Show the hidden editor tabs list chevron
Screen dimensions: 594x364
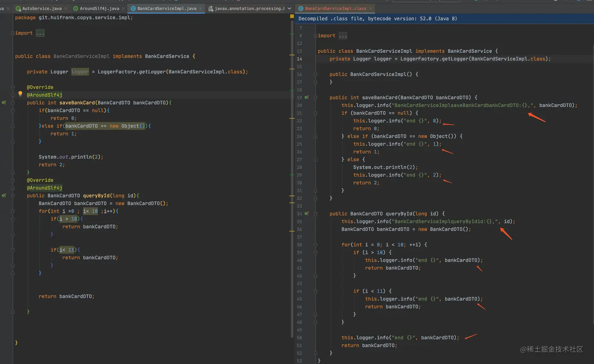(290, 8)
